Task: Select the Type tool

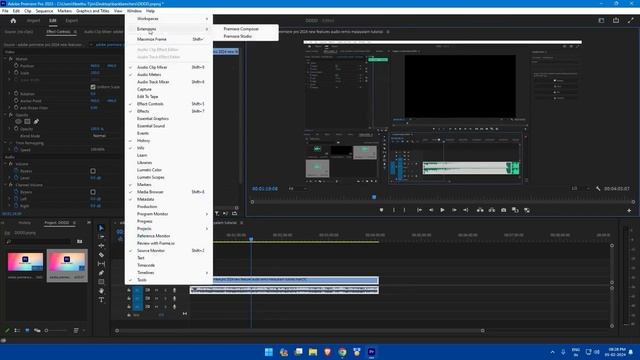Action: 101,300
